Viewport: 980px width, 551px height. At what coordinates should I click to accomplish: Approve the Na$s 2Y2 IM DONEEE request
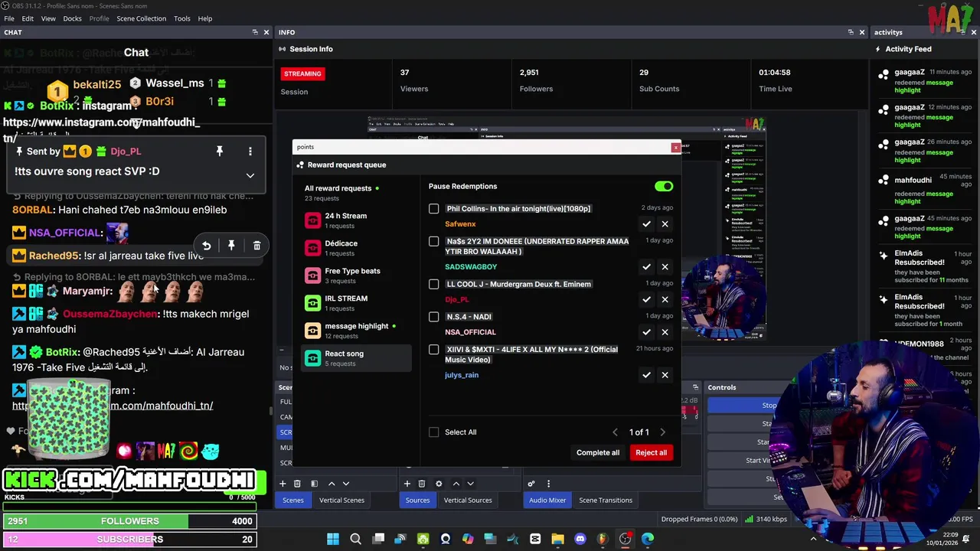coord(646,267)
